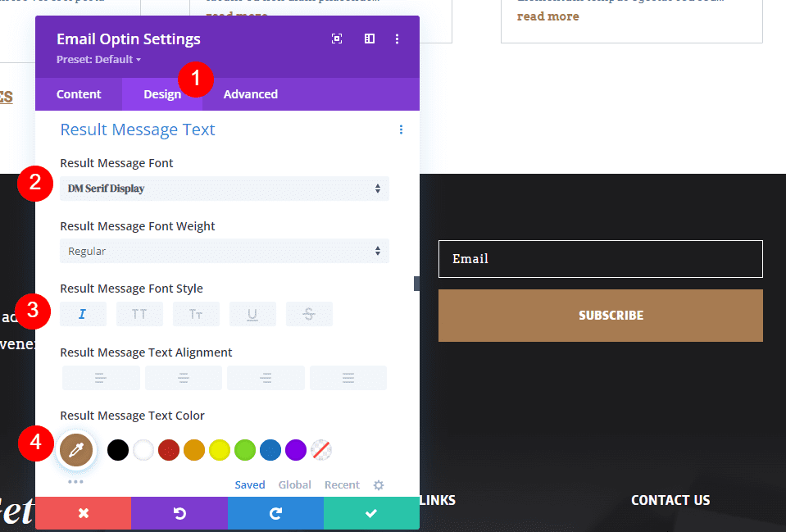786x532 pixels.
Task: Set result message text alignment to center
Action: click(183, 378)
